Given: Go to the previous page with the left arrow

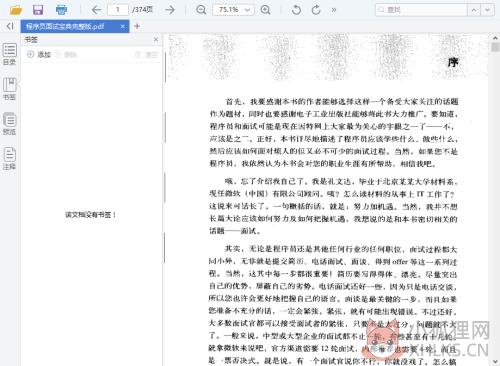Looking at the screenshot, I should (96, 10).
